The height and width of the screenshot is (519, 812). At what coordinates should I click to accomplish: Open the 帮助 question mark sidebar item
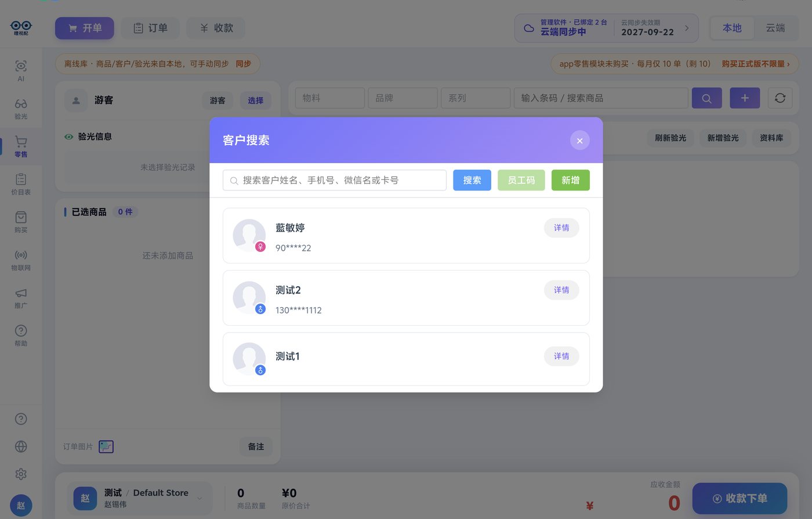point(21,335)
